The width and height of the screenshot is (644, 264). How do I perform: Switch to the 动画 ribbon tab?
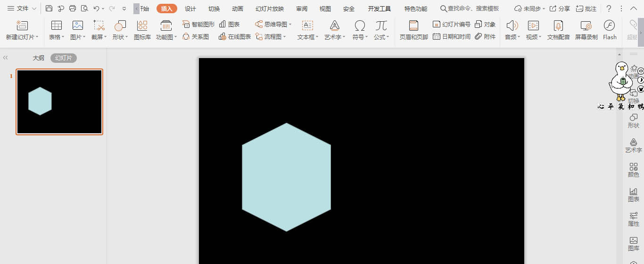[238, 9]
